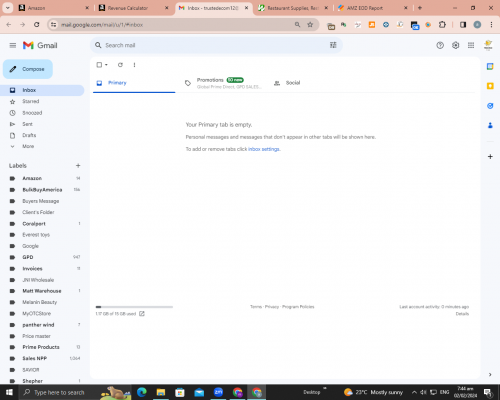Open Microsoft Edge from the taskbar

pyautogui.click(x=142, y=392)
